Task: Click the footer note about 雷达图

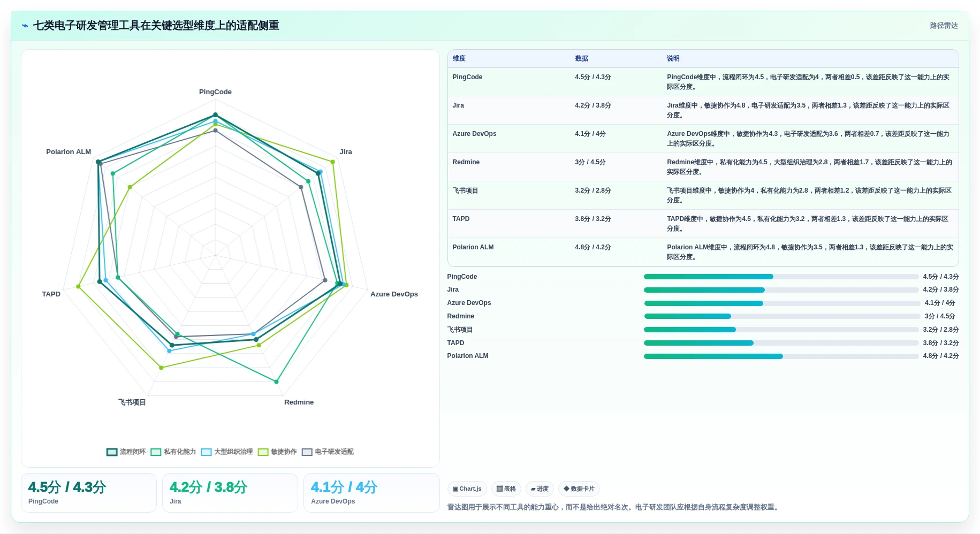Action: pos(614,507)
